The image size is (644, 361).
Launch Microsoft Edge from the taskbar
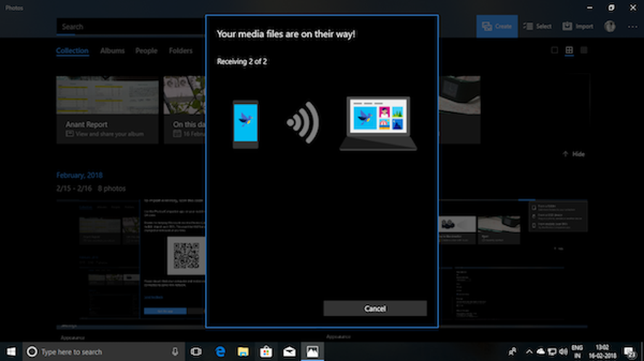[x=220, y=351]
